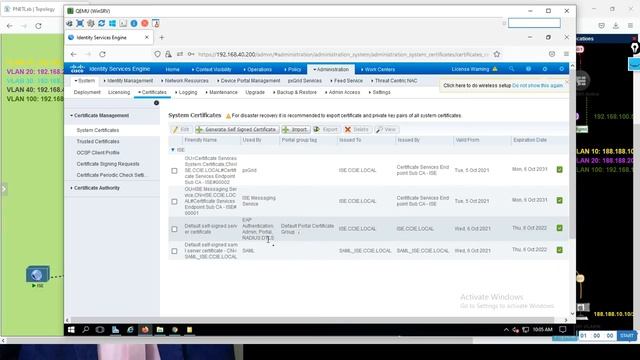Expand the Work Centers menu
Viewport: 640px width, 360px height.
378,69
